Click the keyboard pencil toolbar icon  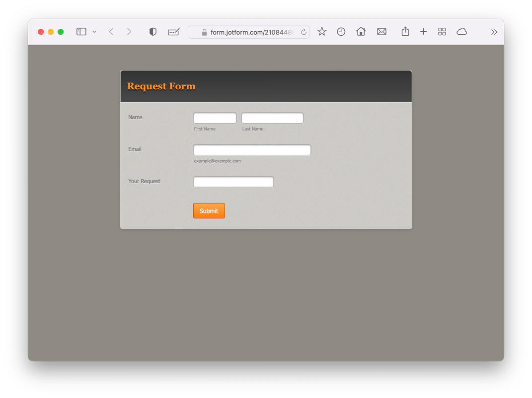[x=174, y=32]
